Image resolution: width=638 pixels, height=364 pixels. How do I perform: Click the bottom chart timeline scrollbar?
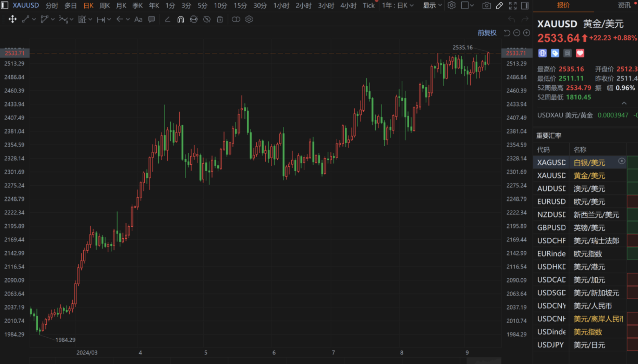[x=484, y=361]
